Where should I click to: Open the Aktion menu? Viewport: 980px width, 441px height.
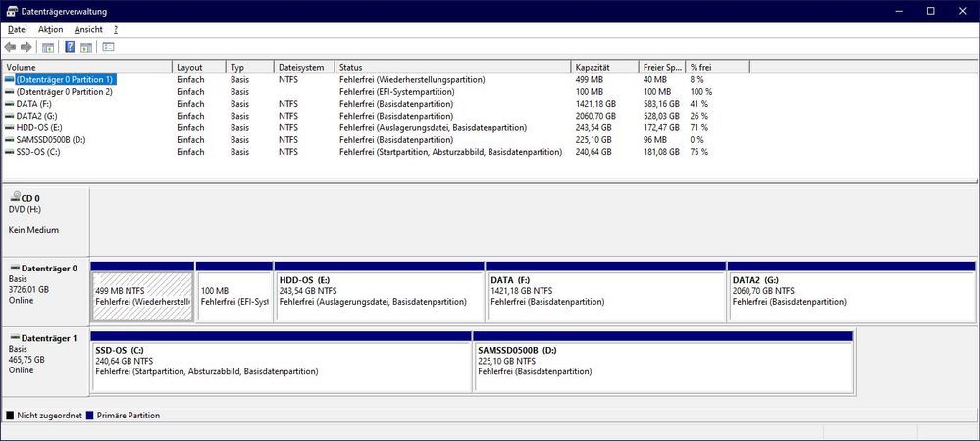50,29
